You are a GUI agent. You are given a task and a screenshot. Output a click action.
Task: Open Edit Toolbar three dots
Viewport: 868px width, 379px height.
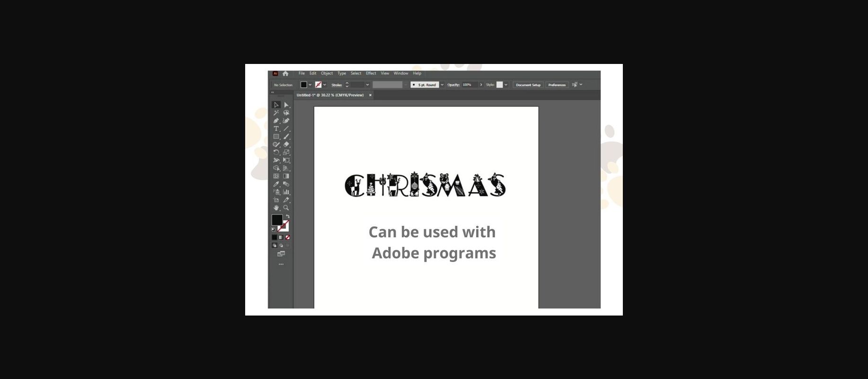pos(281,264)
